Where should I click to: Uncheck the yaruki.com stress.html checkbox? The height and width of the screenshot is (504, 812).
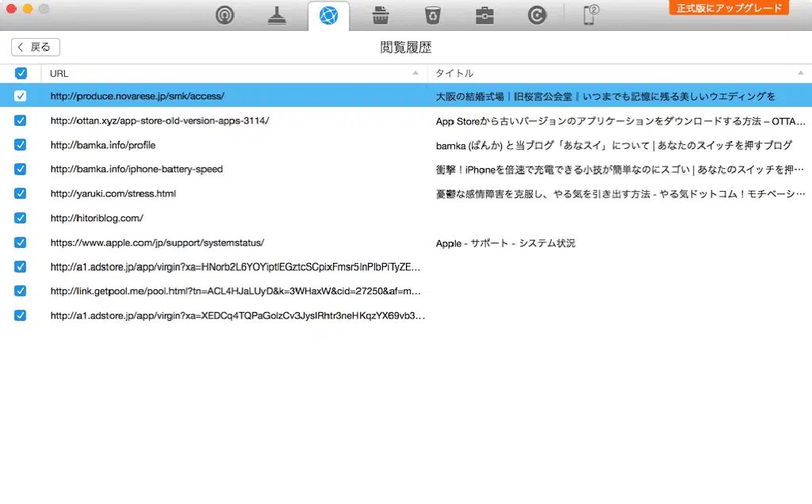(x=21, y=193)
